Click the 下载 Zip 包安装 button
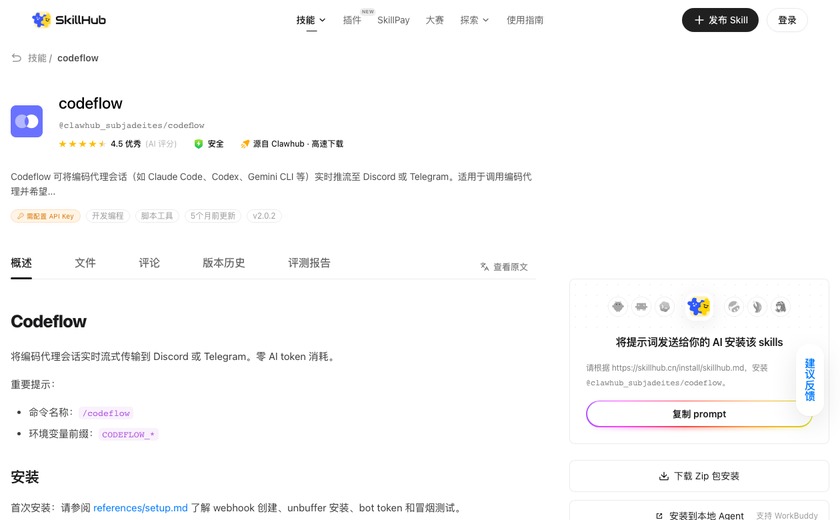The image size is (840, 520). point(699,476)
